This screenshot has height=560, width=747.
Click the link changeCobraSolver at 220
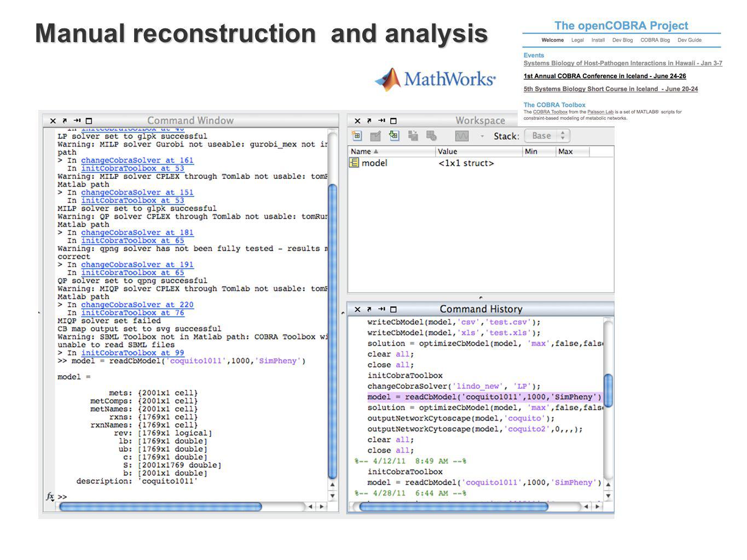pos(137,305)
